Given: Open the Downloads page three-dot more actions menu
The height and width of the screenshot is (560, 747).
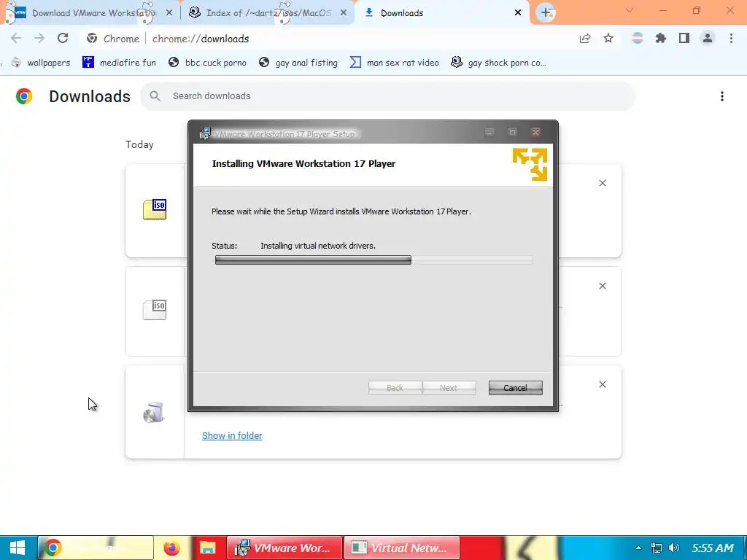Looking at the screenshot, I should [722, 96].
